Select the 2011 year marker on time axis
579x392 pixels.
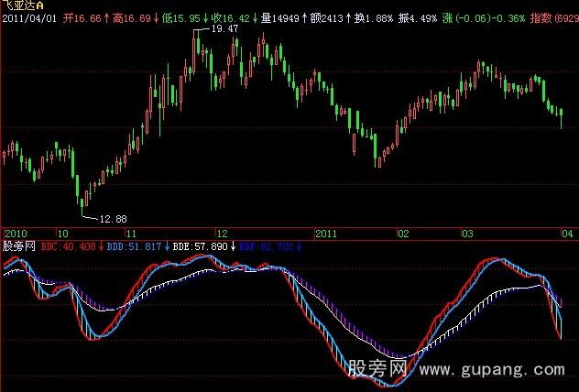click(327, 233)
